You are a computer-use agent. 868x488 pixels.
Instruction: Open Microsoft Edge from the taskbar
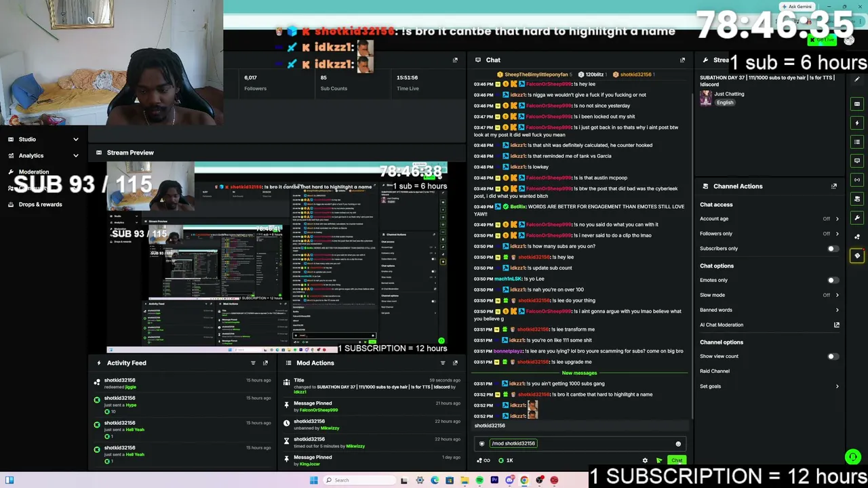(x=435, y=481)
